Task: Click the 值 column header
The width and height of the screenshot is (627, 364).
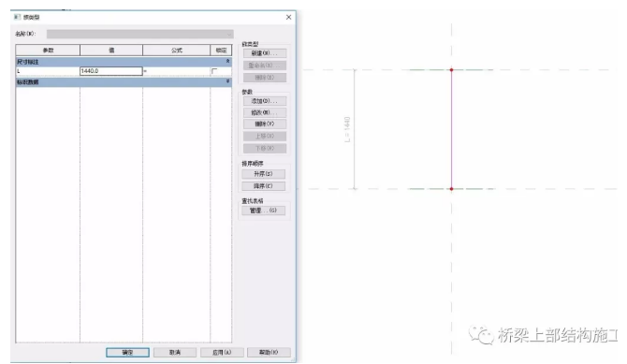Action: [111, 50]
